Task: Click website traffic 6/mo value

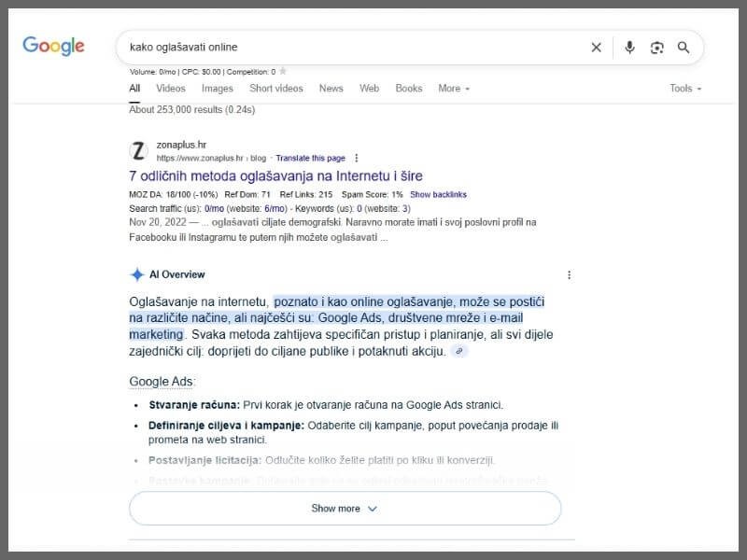Action: (275, 208)
